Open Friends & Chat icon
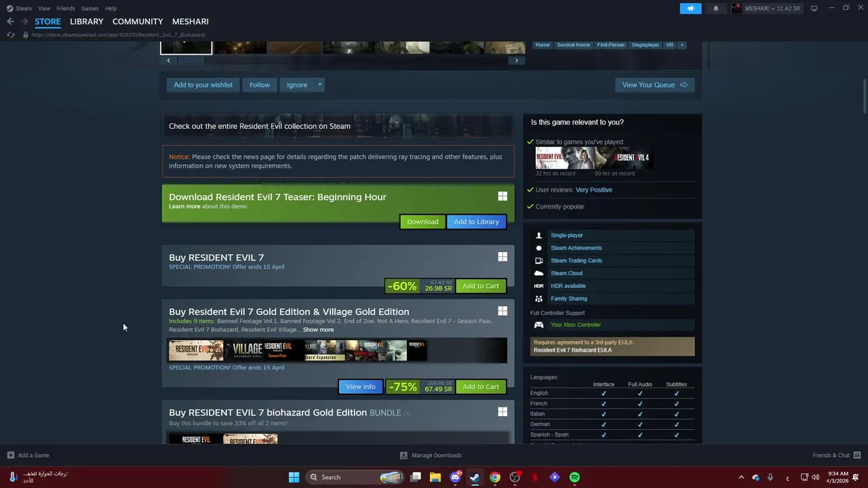 pos(857,455)
